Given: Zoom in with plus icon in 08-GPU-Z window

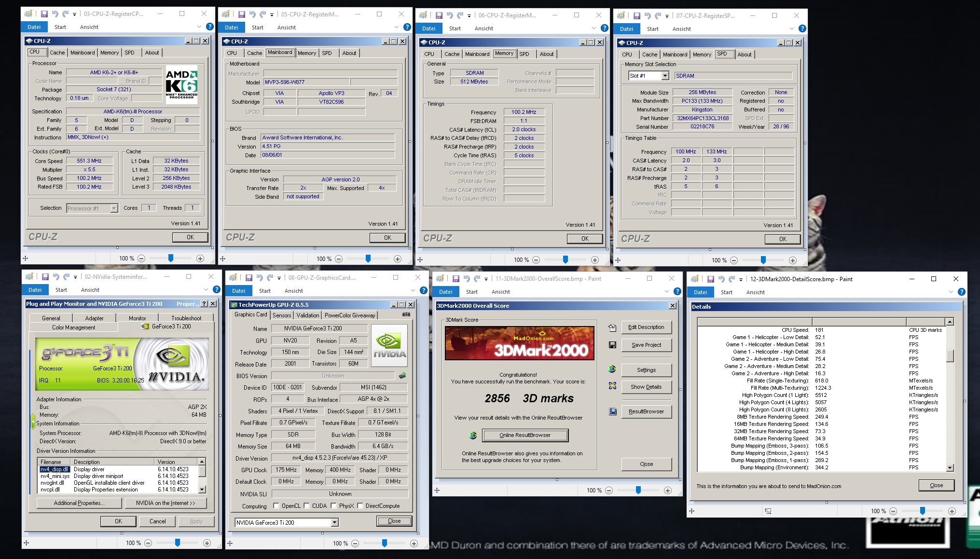Looking at the screenshot, I should click(x=414, y=543).
